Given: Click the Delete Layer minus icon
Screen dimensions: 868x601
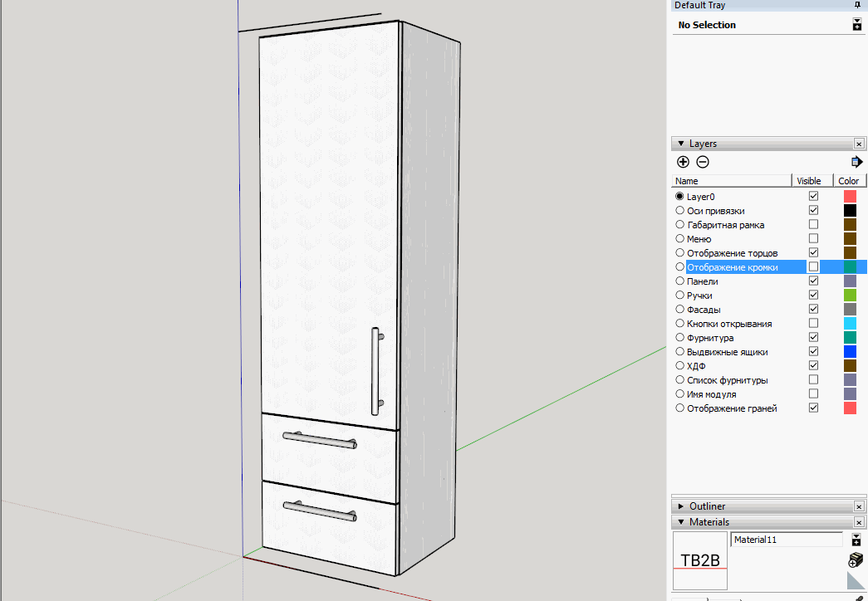Looking at the screenshot, I should (x=703, y=162).
